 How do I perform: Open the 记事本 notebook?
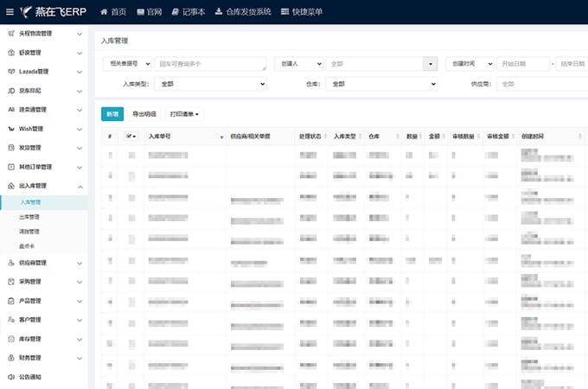click(176, 12)
